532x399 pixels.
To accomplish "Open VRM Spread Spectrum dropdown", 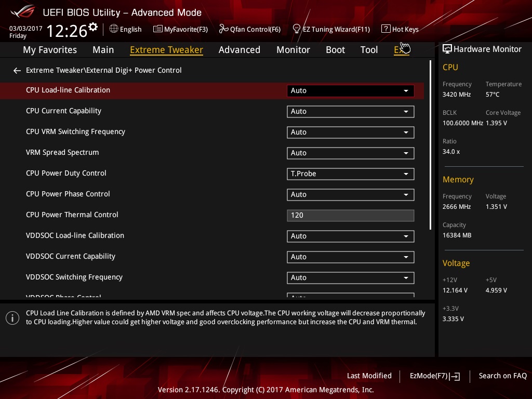I will [x=351, y=153].
